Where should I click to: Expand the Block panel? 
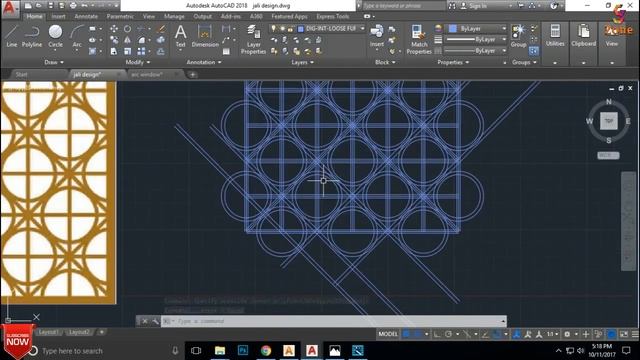point(385,62)
